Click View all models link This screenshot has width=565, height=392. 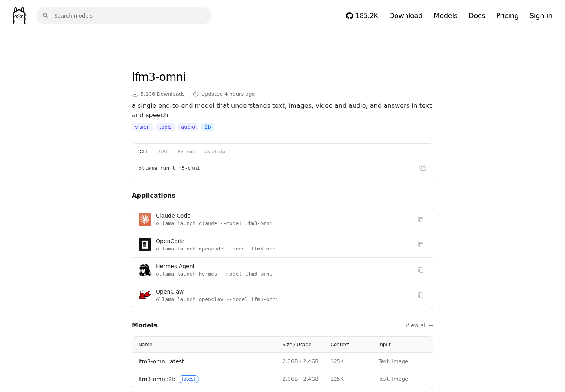(419, 325)
